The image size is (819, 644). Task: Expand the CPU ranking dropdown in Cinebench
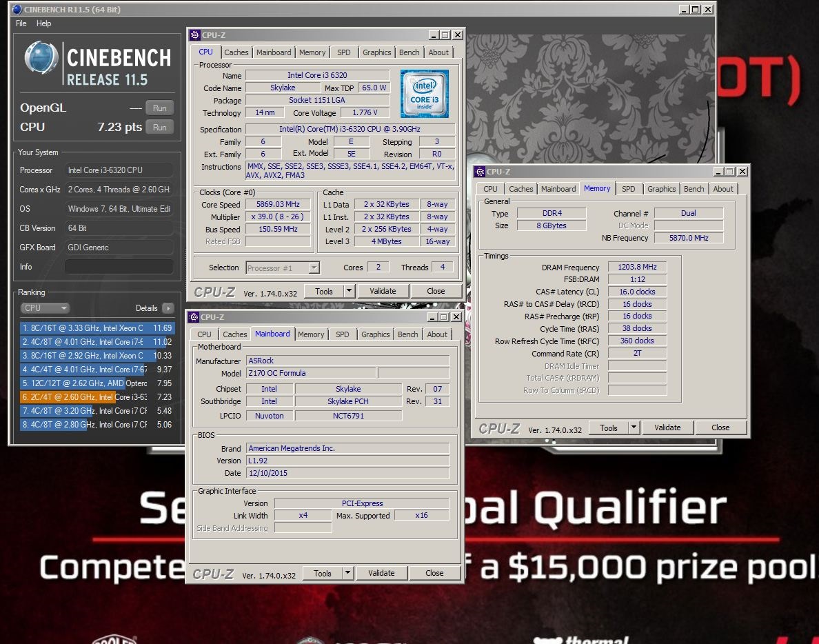point(45,308)
